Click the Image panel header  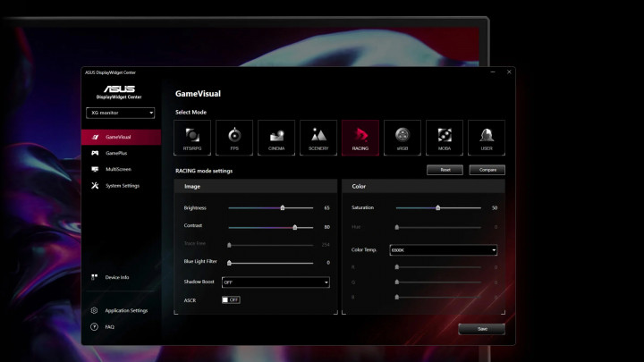(256, 186)
